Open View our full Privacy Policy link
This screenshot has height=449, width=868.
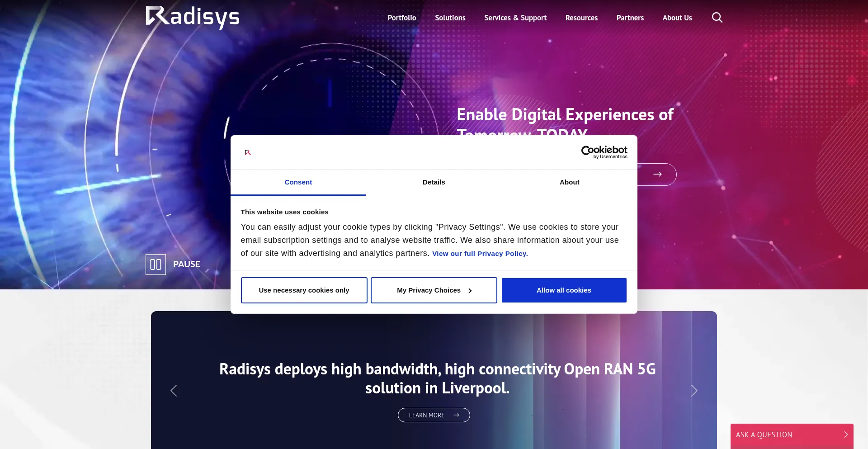tap(480, 254)
